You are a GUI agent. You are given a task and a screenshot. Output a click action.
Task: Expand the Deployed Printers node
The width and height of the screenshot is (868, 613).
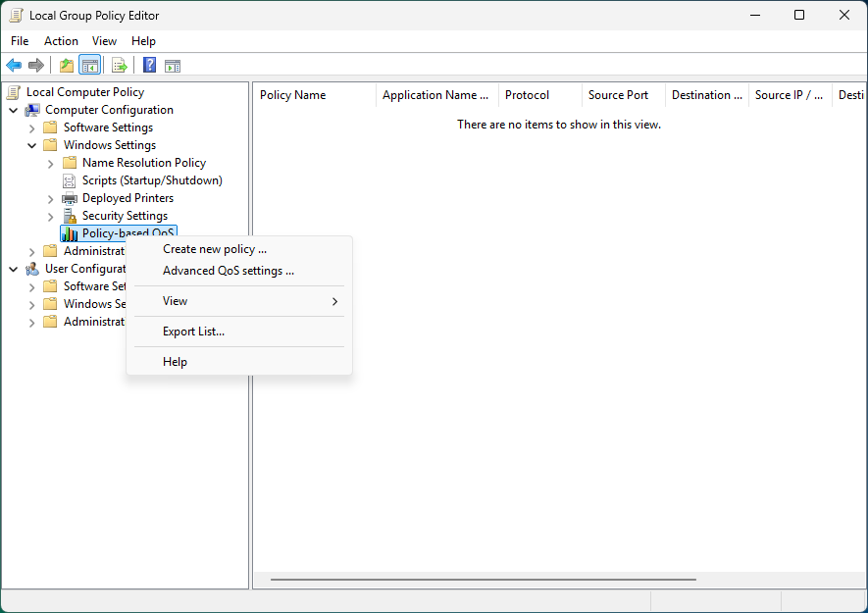click(x=50, y=199)
